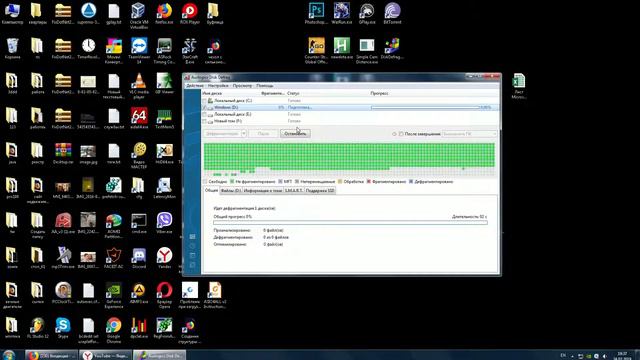Switch to the Файлы (D:) tab
The height and width of the screenshot is (360, 640).
(x=231, y=191)
